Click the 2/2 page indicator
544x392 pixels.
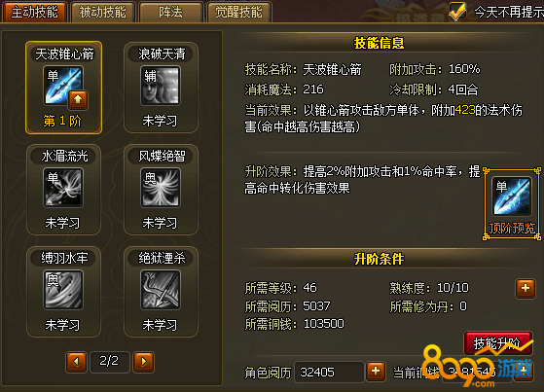pos(110,362)
